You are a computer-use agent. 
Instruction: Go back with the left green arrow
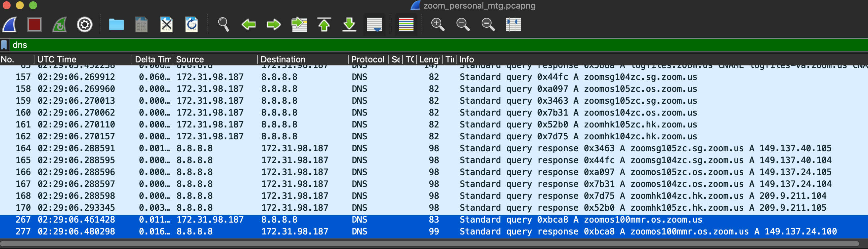coord(249,24)
